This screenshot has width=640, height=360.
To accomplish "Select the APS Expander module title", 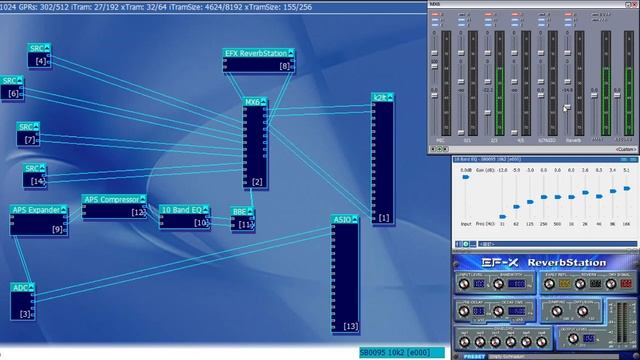I will tap(36, 210).
